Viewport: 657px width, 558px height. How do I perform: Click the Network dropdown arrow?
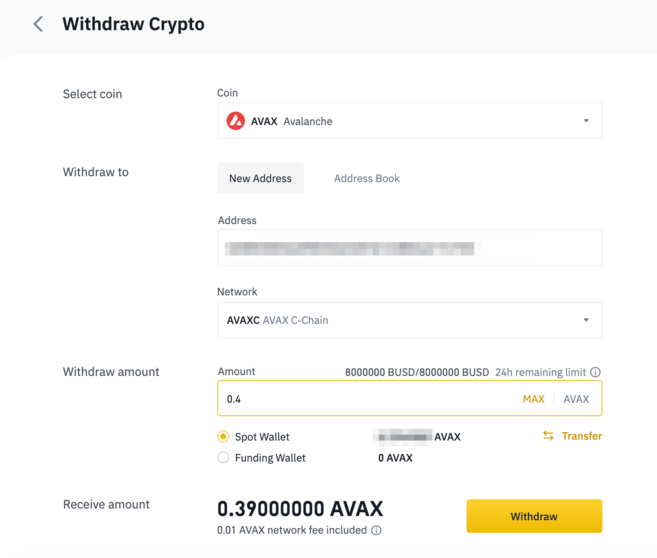586,320
